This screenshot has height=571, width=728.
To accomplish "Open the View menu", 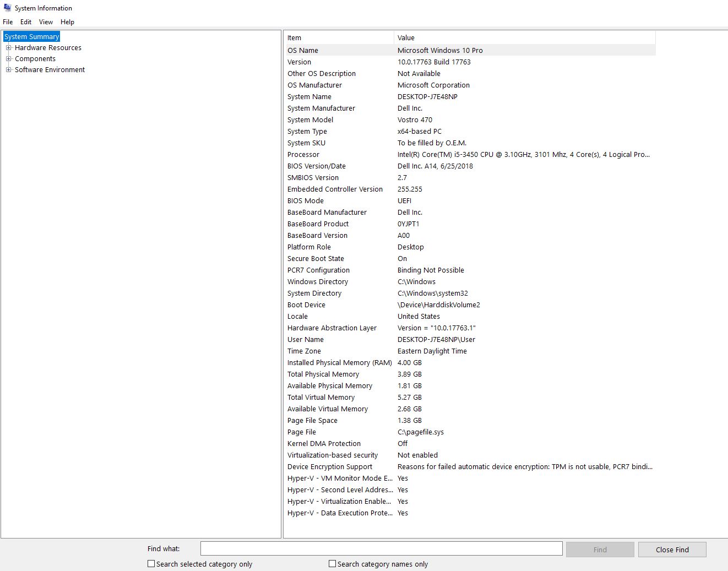I will [46, 22].
